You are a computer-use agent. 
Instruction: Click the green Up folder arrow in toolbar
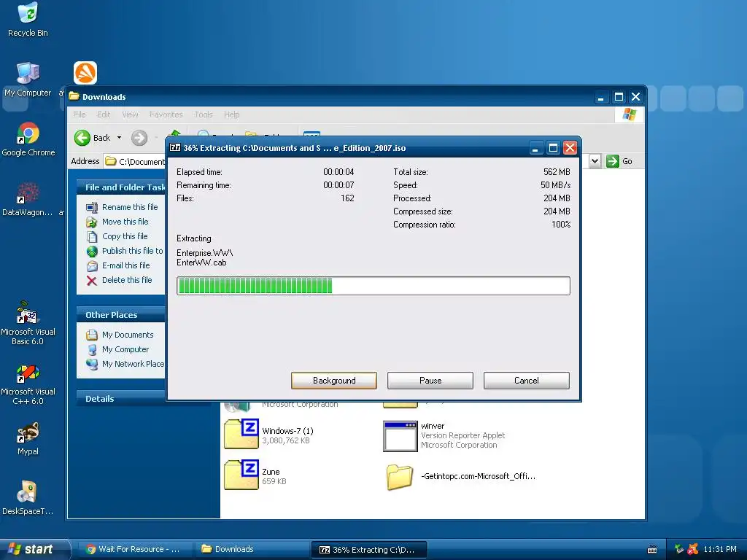[175, 134]
